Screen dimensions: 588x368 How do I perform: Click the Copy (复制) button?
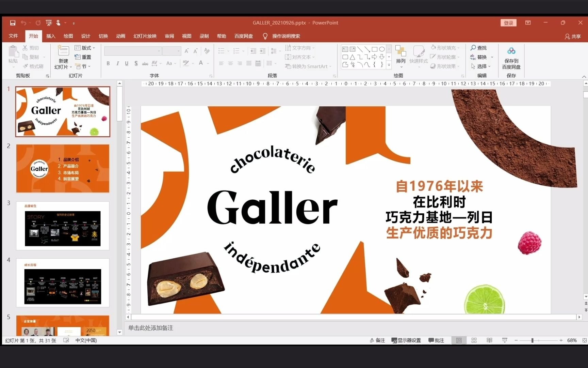click(31, 57)
